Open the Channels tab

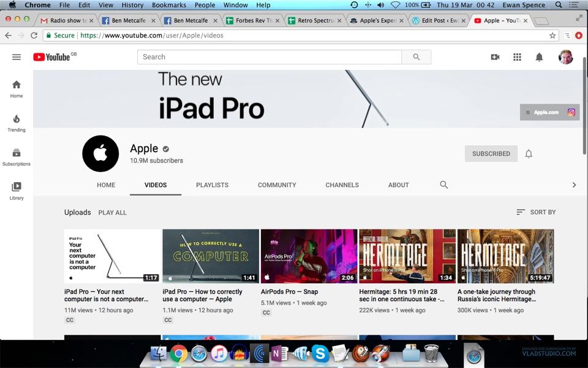[x=342, y=185]
